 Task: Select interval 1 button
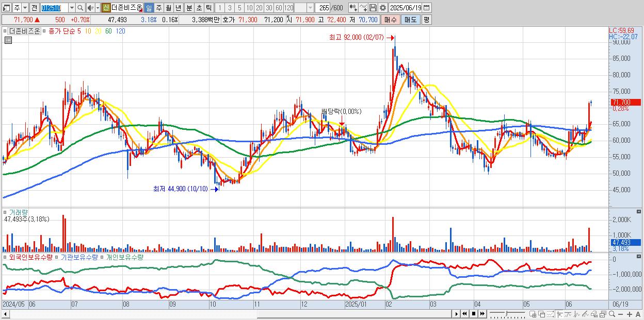point(220,8)
